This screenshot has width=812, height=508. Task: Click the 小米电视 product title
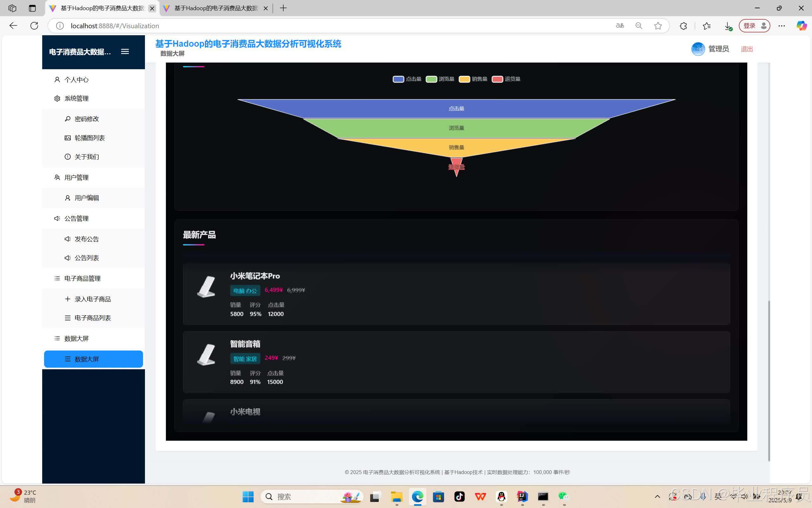click(x=245, y=412)
